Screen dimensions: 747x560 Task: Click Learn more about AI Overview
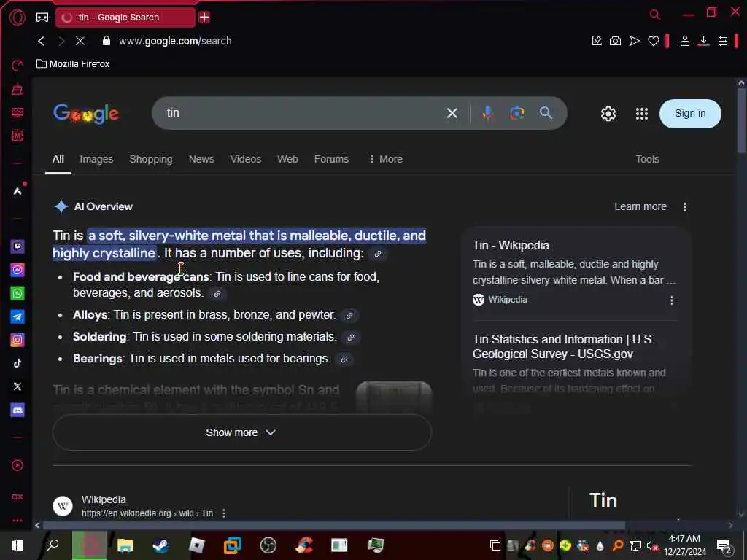coord(640,206)
